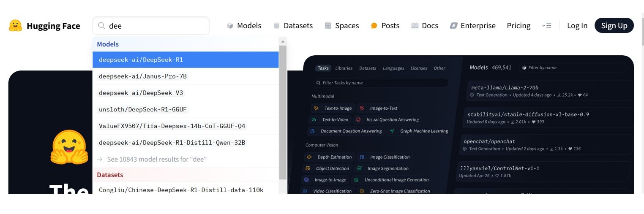Viewport: 644px width, 214px height.
Task: Click the Spaces grid icon
Action: pyautogui.click(x=328, y=26)
